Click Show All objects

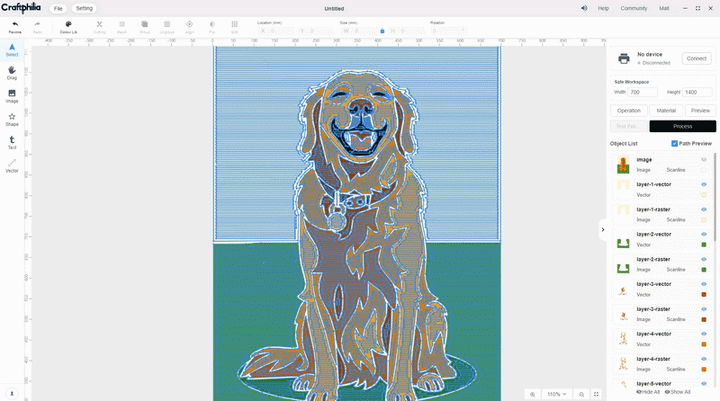click(x=678, y=392)
